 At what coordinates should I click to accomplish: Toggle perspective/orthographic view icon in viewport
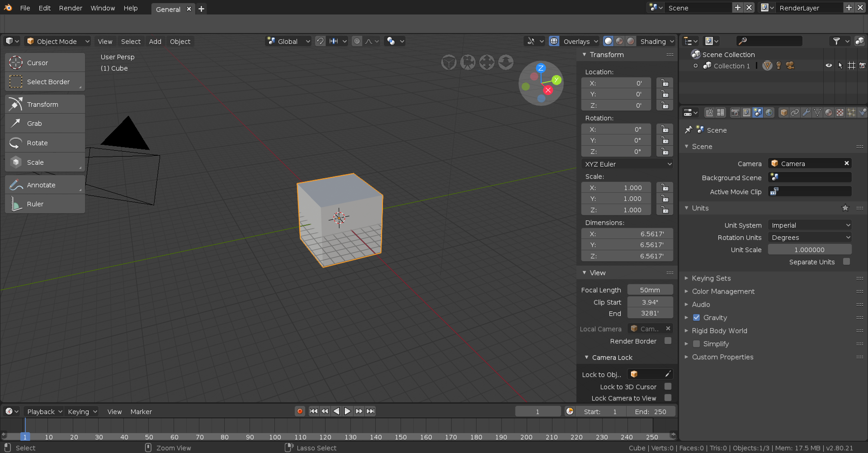(449, 62)
